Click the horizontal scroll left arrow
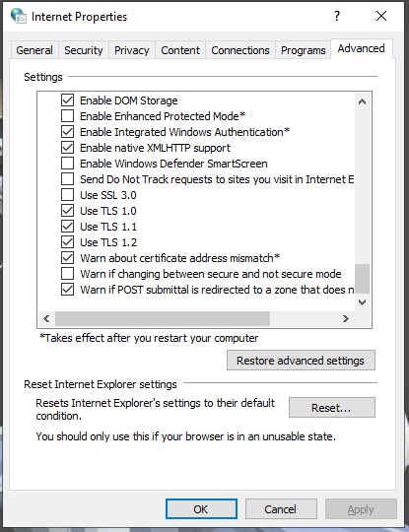This screenshot has height=532, width=409. (47, 319)
